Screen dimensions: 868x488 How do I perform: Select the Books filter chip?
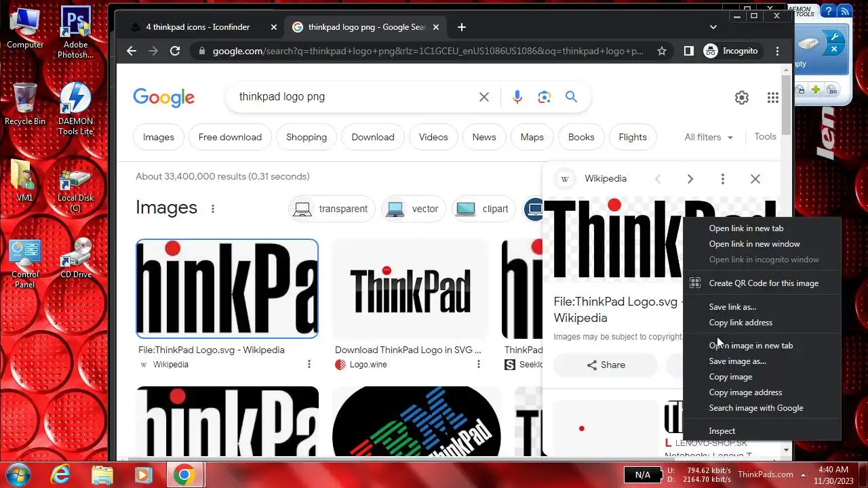581,137
